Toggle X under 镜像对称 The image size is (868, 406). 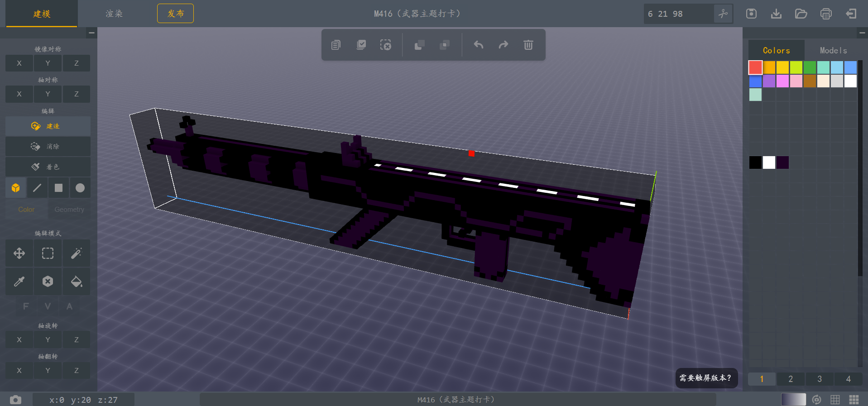19,63
